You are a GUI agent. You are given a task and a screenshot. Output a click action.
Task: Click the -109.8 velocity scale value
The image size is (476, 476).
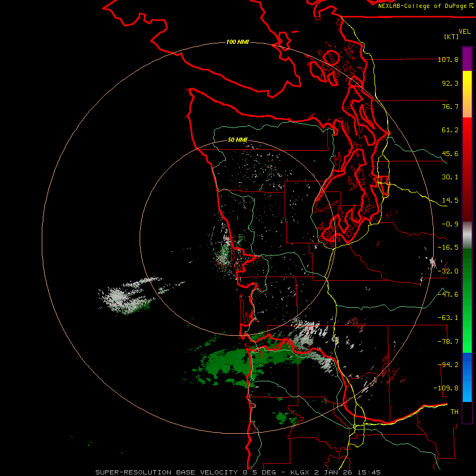click(x=446, y=388)
